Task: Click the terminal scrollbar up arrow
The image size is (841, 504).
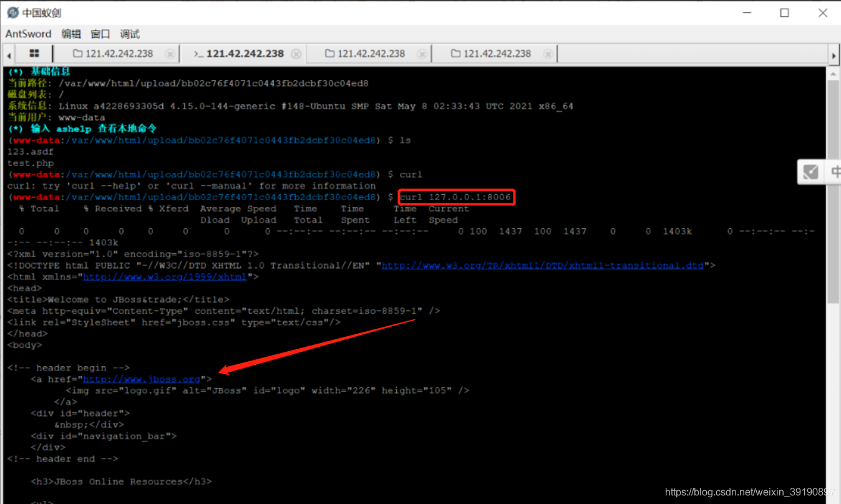Action: pyautogui.click(x=834, y=74)
